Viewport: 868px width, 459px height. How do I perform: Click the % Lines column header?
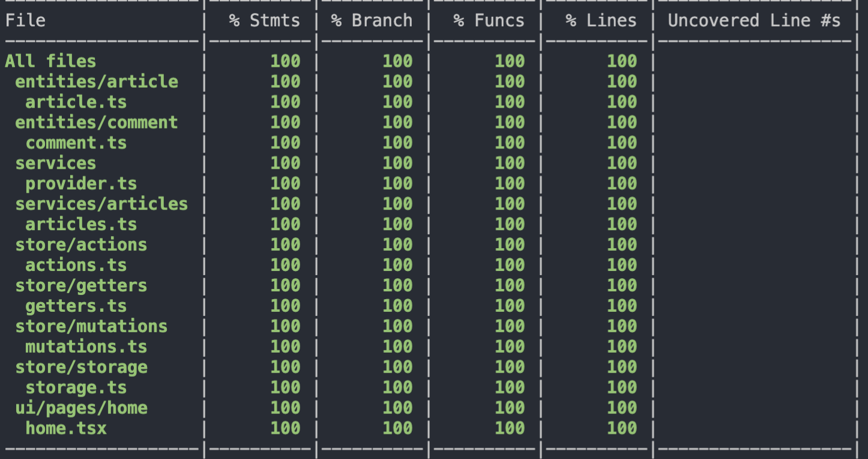click(601, 20)
